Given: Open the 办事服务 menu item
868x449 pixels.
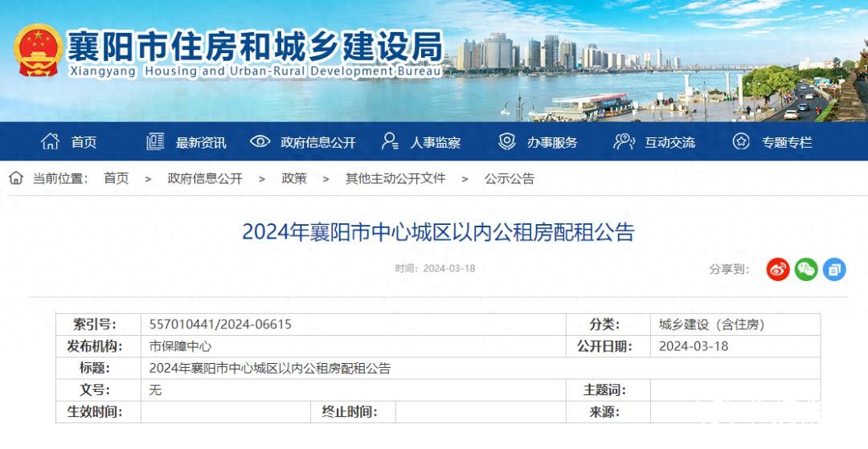Looking at the screenshot, I should tap(552, 143).
